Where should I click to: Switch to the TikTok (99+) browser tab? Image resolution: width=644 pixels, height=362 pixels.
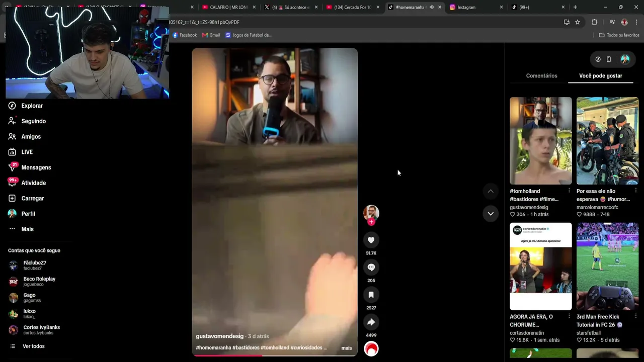pyautogui.click(x=537, y=7)
